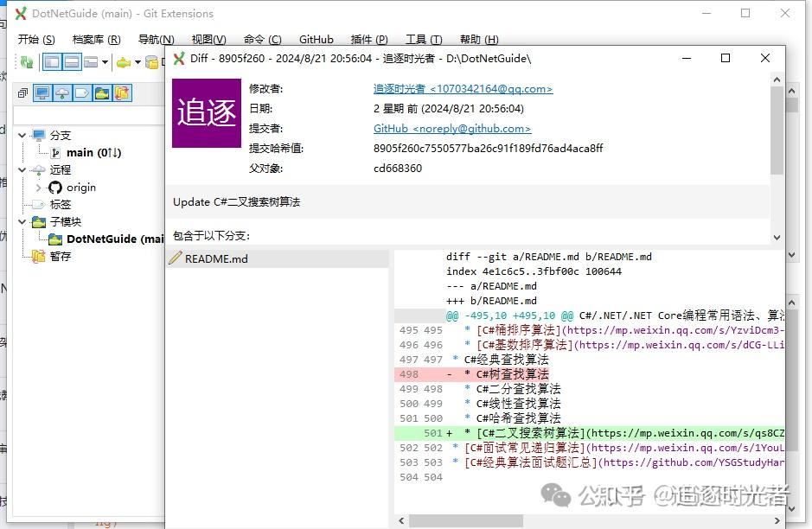Select DotNetGuide submodule in tree

coord(115,239)
